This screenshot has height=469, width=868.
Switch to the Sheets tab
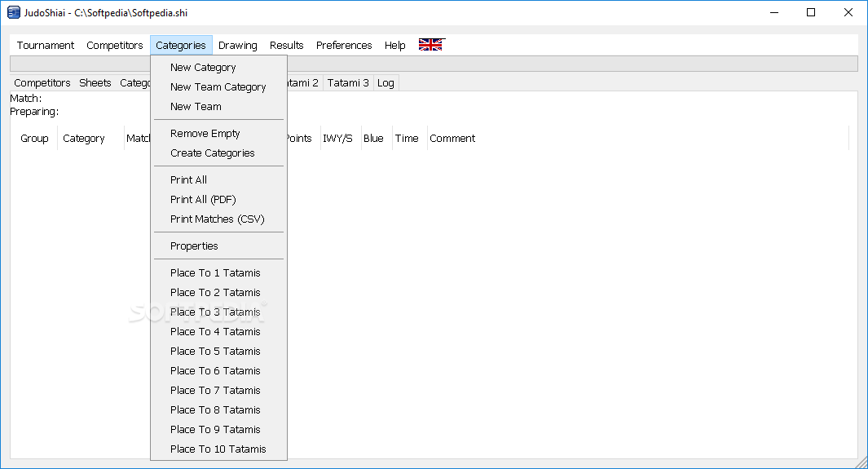[x=95, y=83]
